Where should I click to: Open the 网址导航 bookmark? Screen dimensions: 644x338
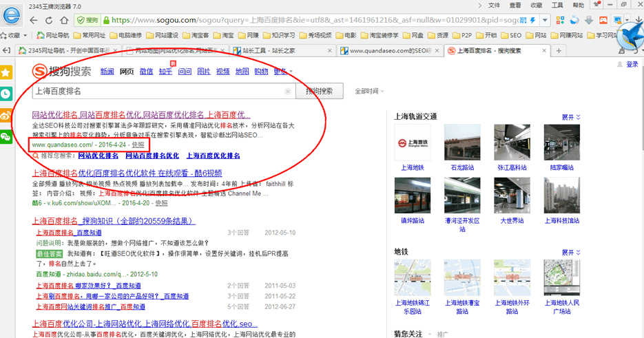(x=53, y=35)
